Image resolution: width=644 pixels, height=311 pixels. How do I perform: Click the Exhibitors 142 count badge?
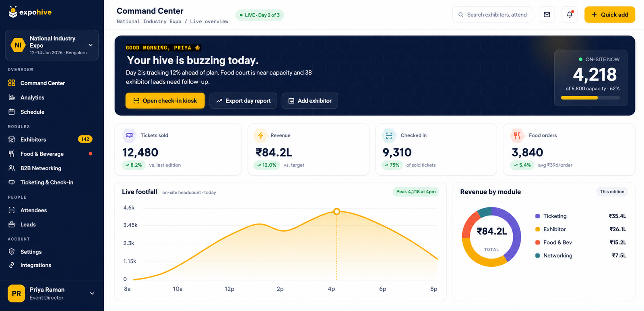(x=85, y=139)
